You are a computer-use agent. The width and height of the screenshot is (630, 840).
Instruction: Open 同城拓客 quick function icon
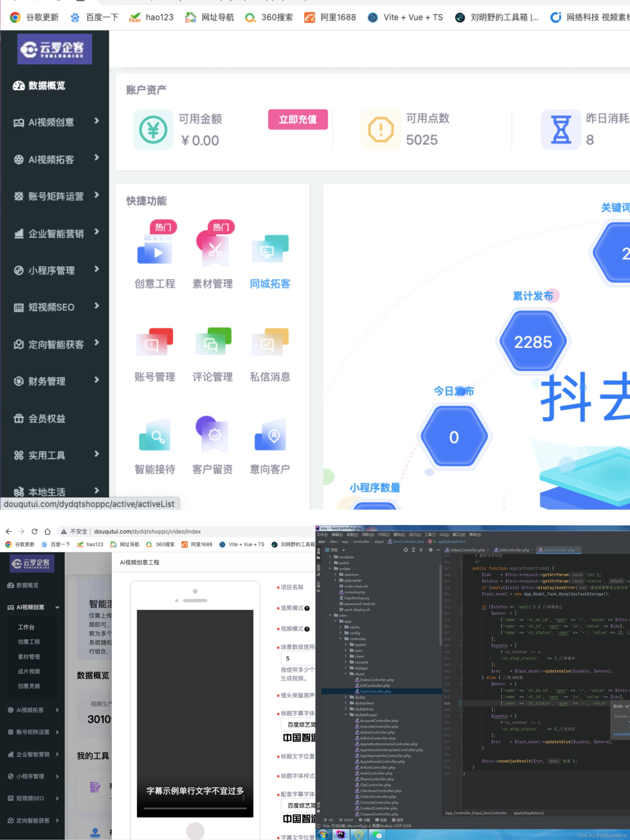point(270,249)
